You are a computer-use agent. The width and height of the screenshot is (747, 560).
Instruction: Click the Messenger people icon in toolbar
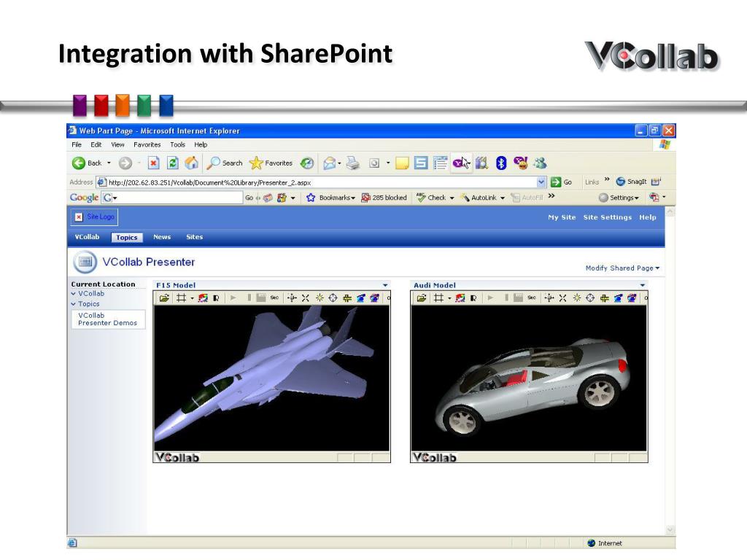click(540, 163)
